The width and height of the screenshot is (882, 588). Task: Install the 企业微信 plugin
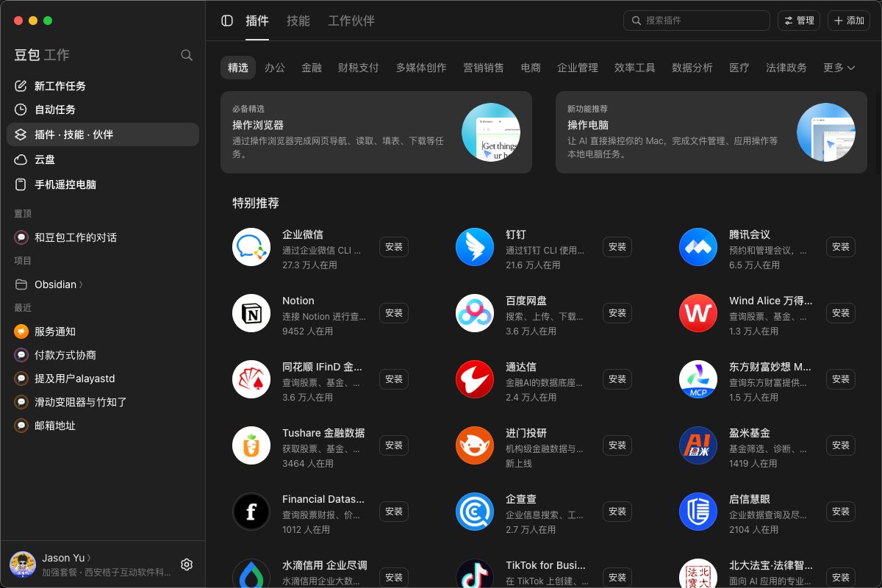coord(394,247)
